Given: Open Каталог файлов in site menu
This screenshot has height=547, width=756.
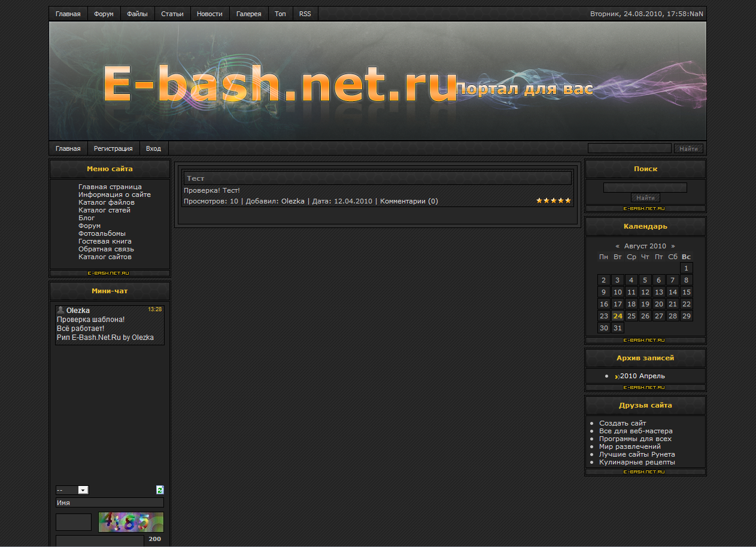Looking at the screenshot, I should tap(106, 202).
